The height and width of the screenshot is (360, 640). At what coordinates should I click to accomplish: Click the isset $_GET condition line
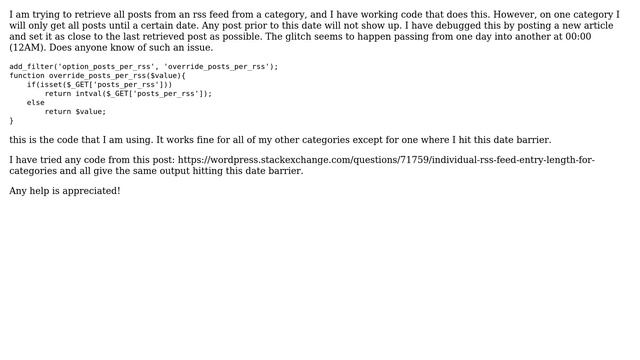click(x=100, y=84)
